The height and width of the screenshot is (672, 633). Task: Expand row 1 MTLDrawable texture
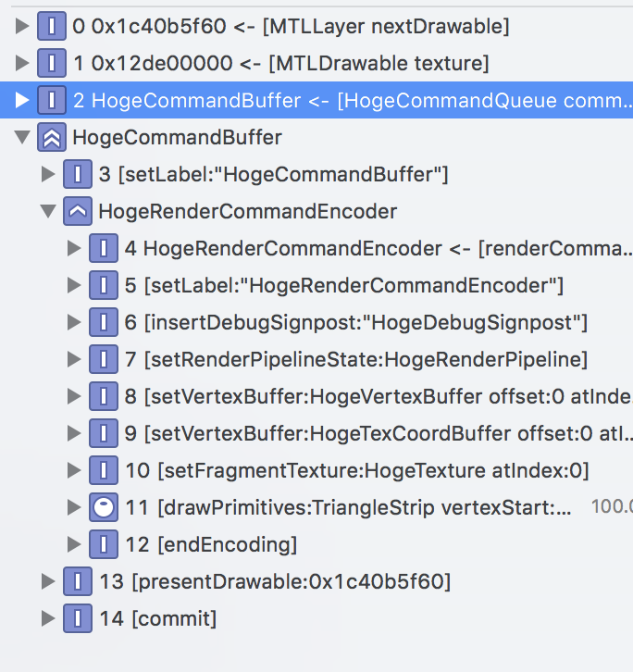coord(22,63)
